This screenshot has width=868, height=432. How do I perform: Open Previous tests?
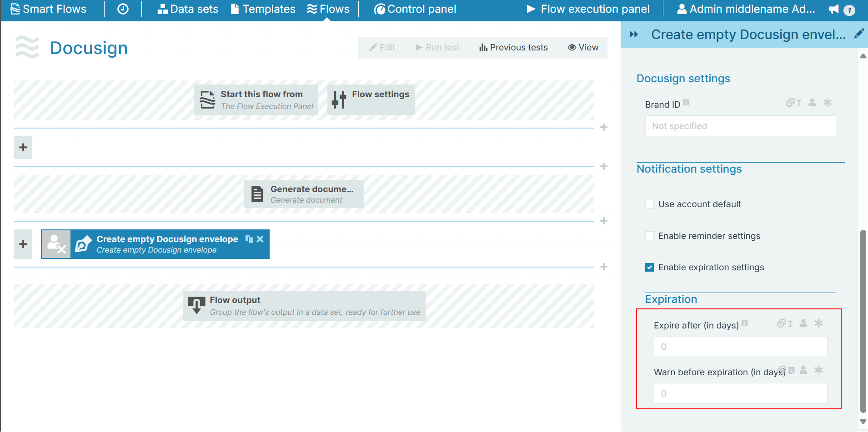click(513, 48)
